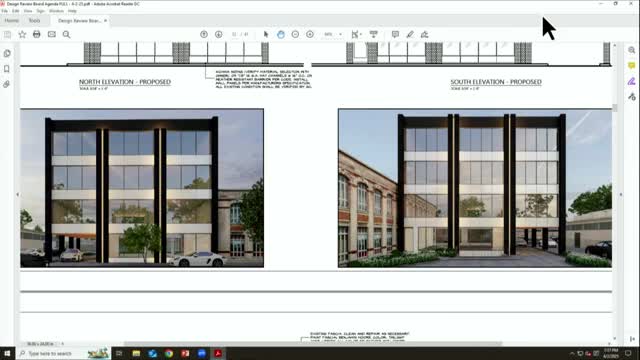Switch to the Home tab
This screenshot has height=360, width=640.
click(11, 20)
